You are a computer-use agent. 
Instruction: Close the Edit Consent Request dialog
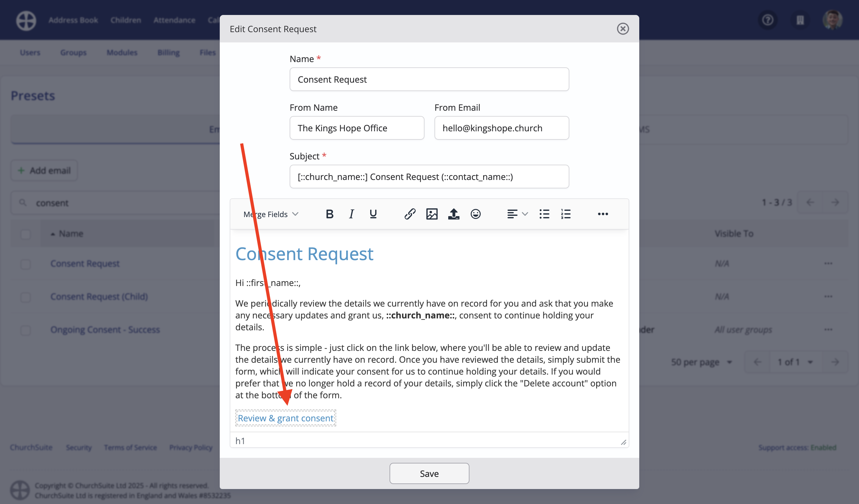[622, 29]
